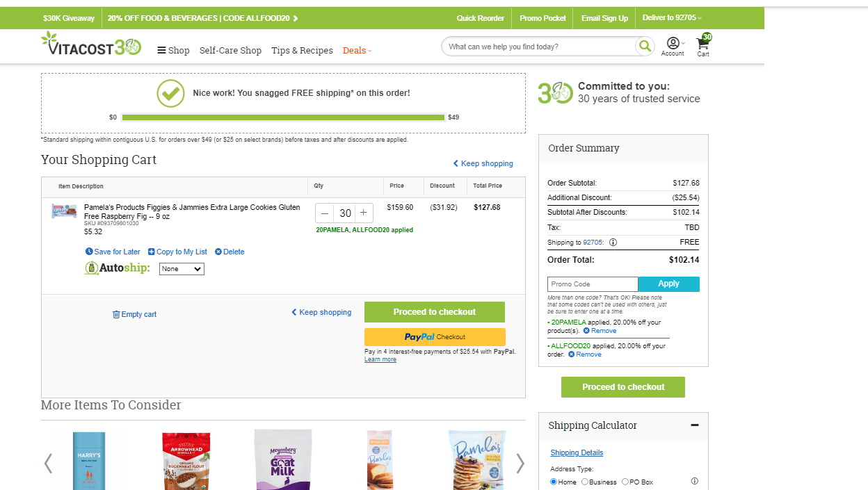
Task: Select the PO Box address type
Action: [x=625, y=482]
